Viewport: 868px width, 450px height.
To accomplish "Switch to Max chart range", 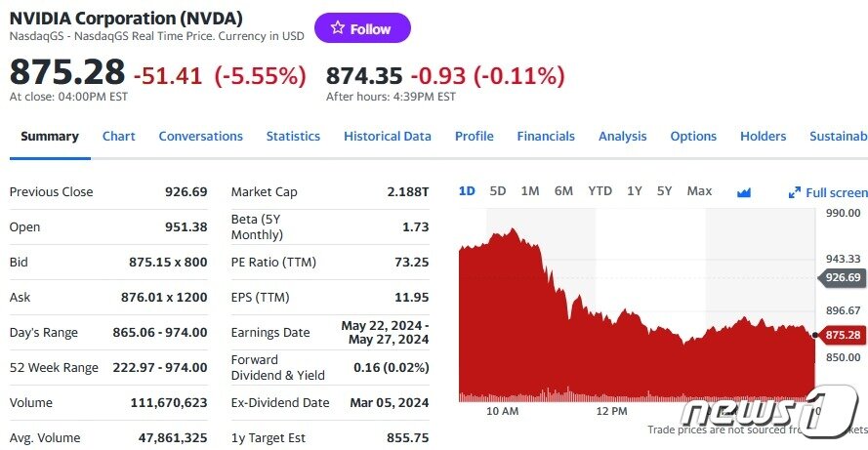I will pyautogui.click(x=699, y=191).
